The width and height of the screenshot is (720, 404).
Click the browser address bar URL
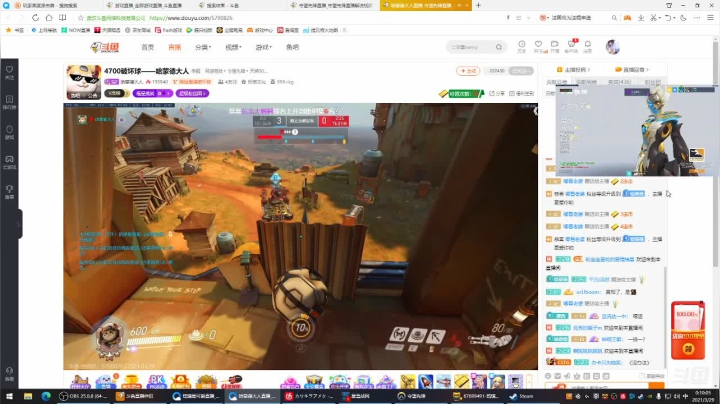coord(191,18)
